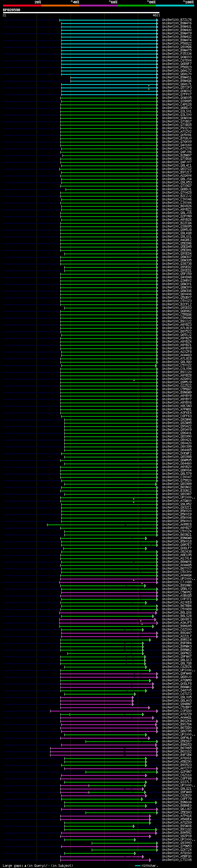Screen dimensions: 197x868
Task: Click the white query sequence bar
Action: [x=81, y=13]
